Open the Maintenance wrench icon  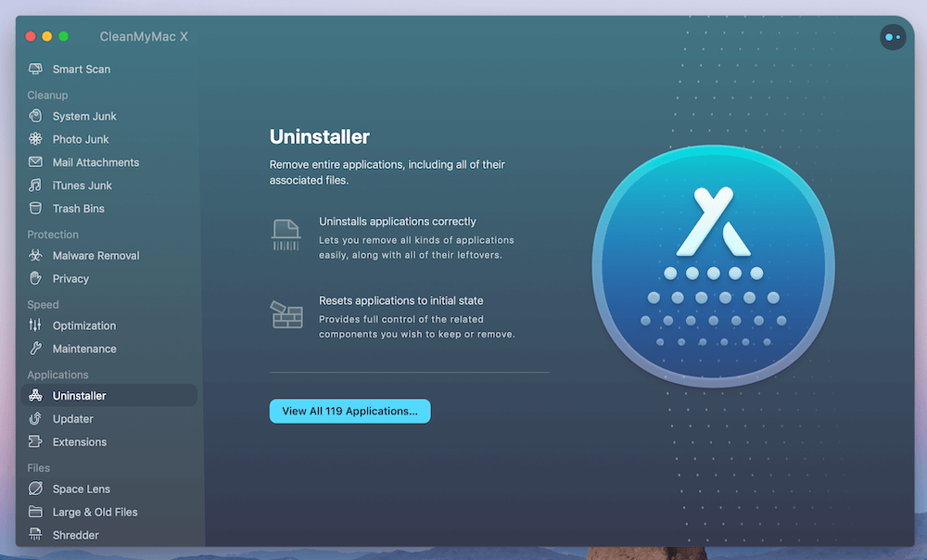click(x=35, y=349)
